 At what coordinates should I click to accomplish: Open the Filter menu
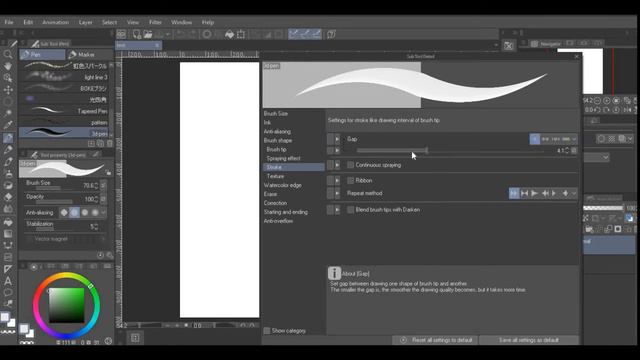[x=155, y=22]
